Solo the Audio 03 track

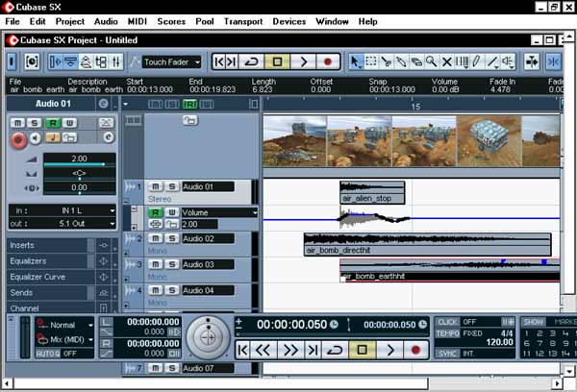point(171,264)
